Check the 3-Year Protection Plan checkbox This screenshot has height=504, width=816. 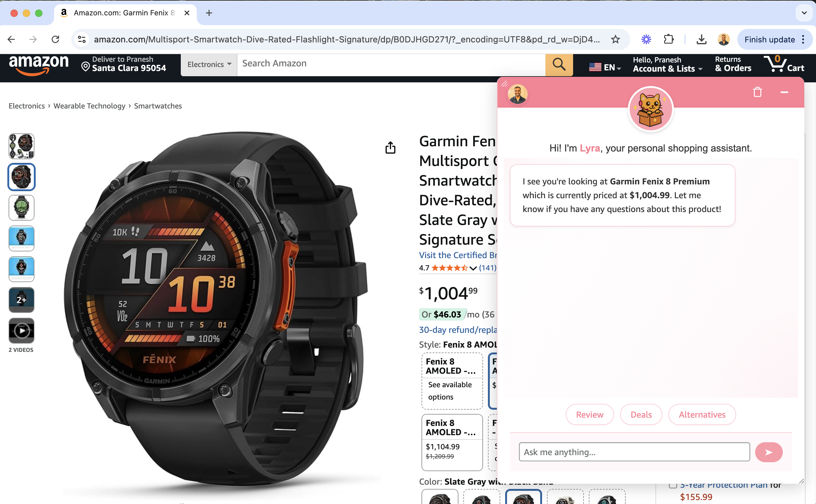[673, 485]
